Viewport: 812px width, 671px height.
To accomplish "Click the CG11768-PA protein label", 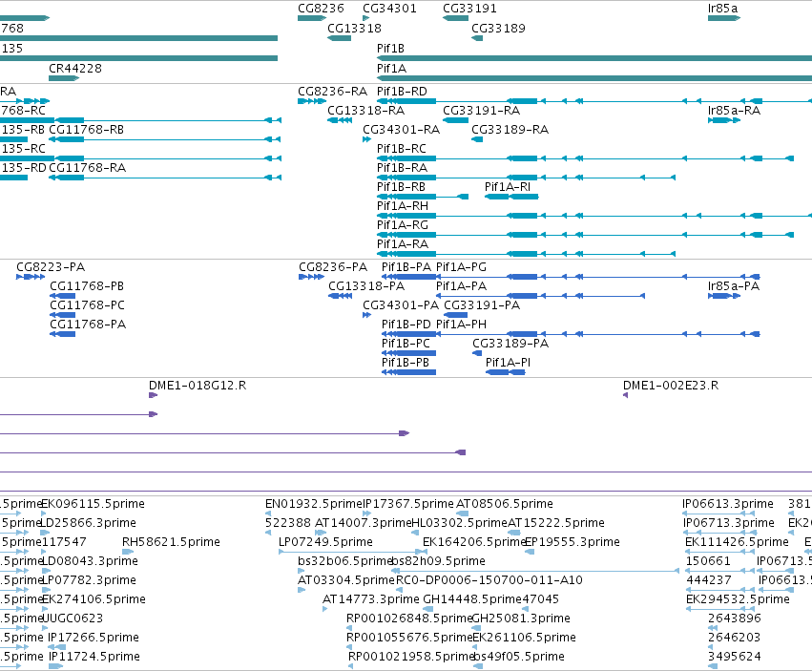I will (88, 325).
